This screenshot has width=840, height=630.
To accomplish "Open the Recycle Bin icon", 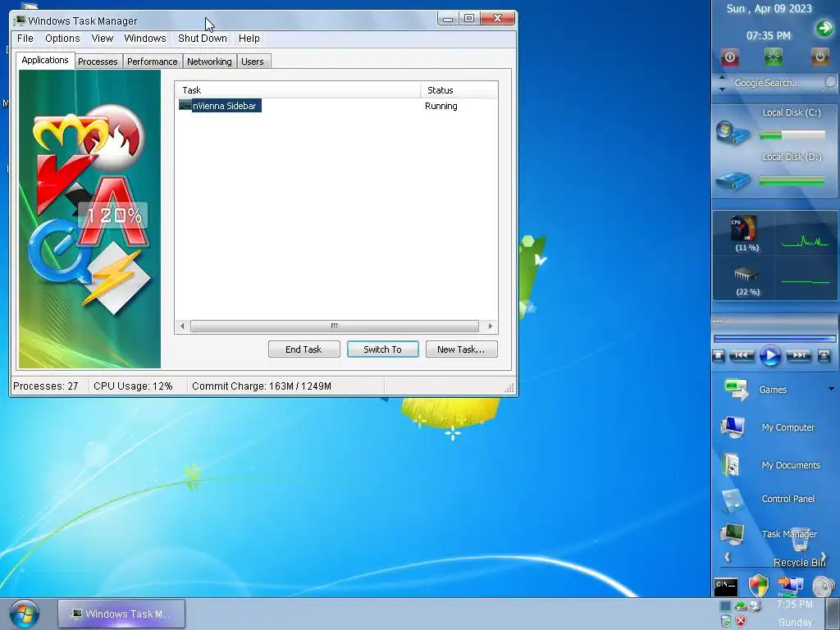I will click(x=800, y=540).
